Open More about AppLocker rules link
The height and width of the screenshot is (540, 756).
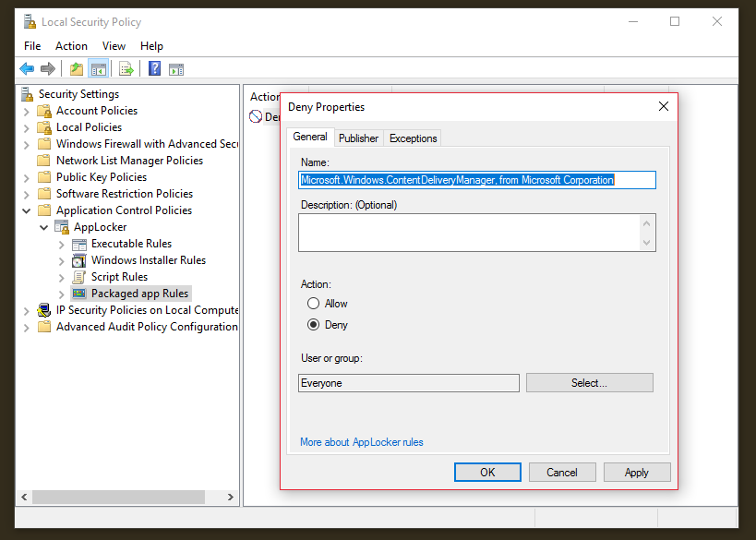(362, 442)
